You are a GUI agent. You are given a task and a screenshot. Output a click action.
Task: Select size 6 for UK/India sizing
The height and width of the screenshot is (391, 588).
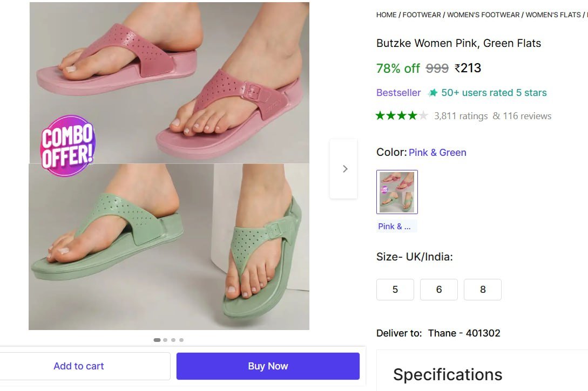(x=438, y=290)
